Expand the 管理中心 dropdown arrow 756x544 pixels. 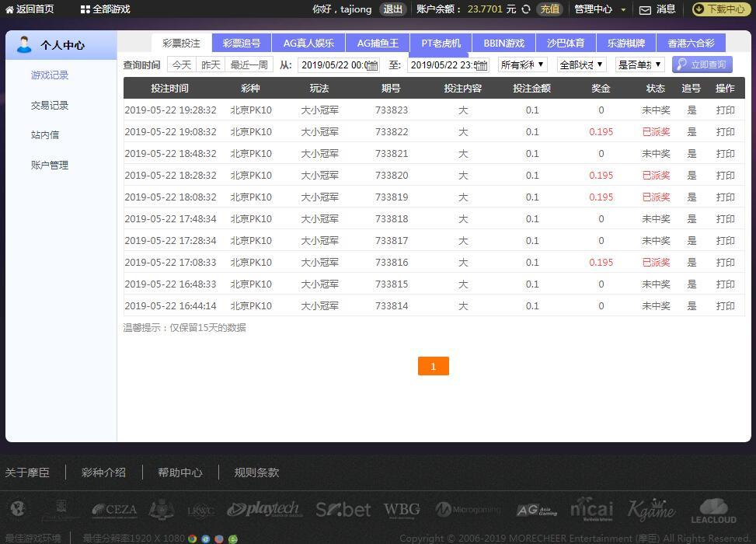[623, 9]
